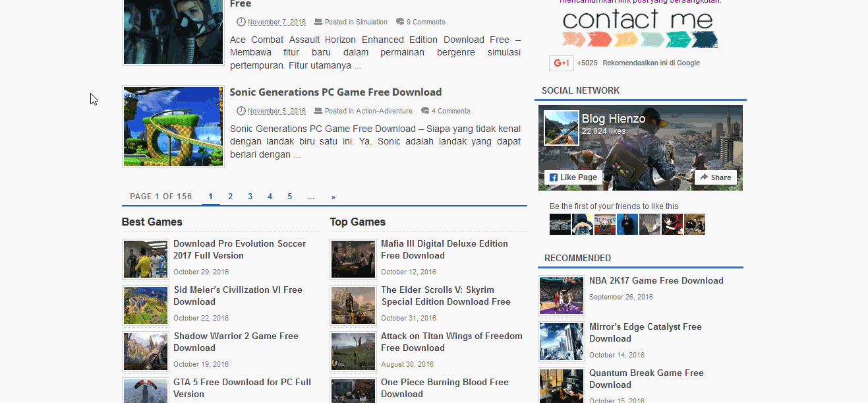Open Pro Evolution Soccer 2017 thumbnail

click(146, 259)
